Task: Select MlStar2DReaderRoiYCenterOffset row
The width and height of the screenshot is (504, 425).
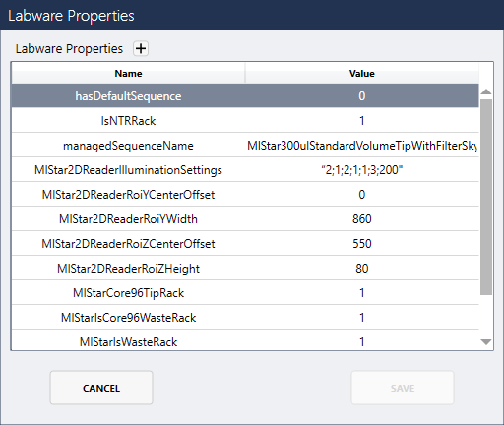Action: [x=245, y=195]
